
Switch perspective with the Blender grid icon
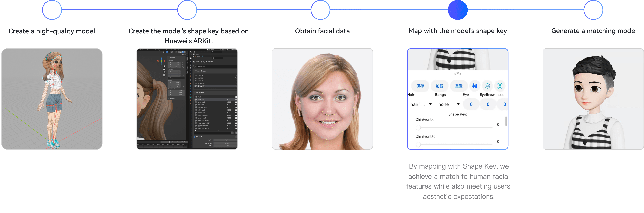[x=164, y=75]
